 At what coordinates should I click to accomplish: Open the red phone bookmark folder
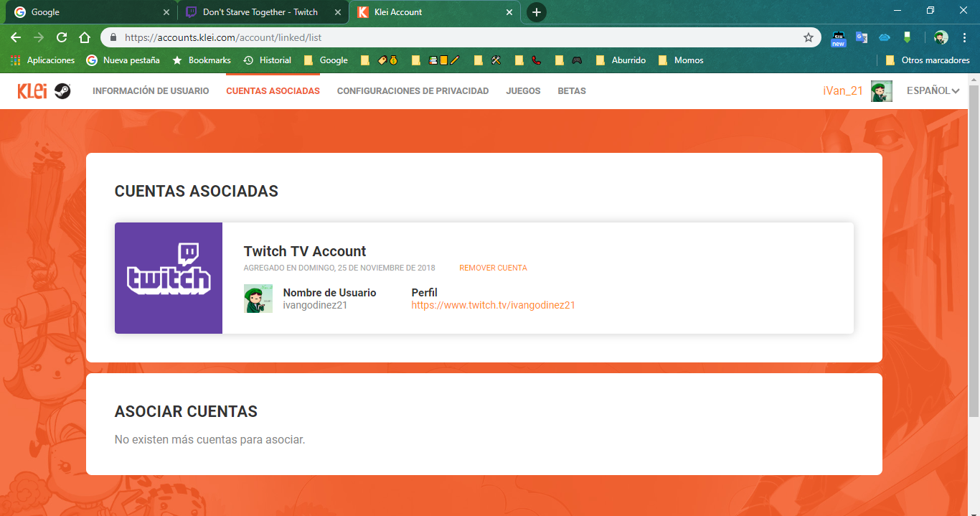point(528,60)
